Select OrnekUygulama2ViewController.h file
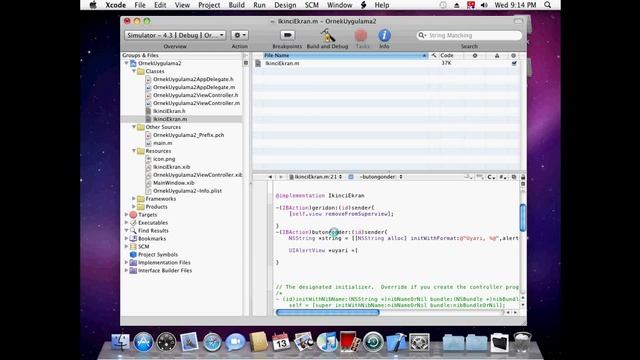The image size is (640, 360). pos(196,95)
